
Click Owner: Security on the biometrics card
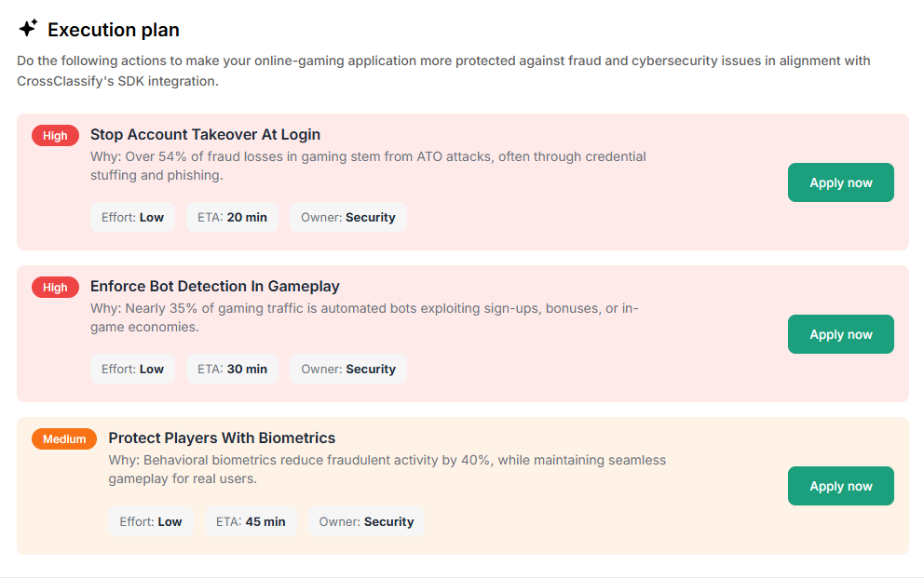point(367,521)
